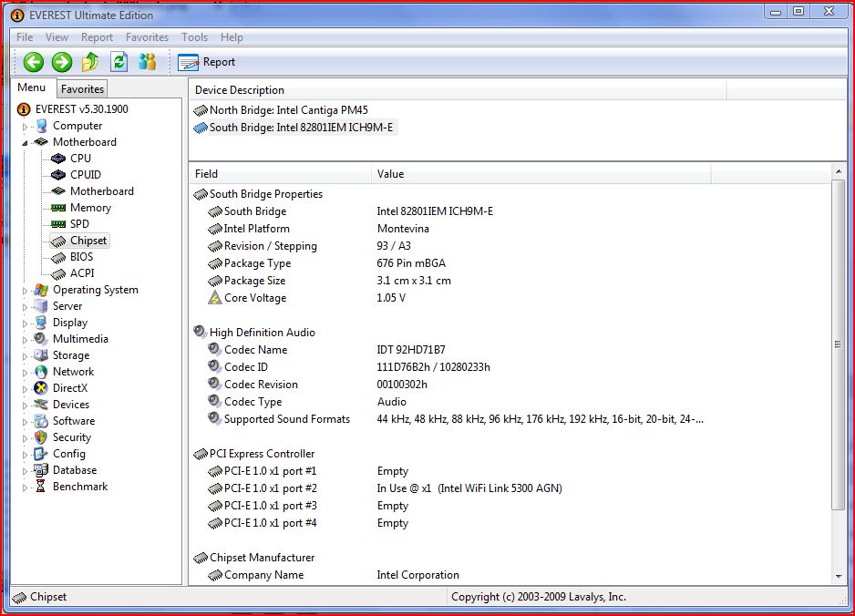Click the Software icon in tree
The height and width of the screenshot is (616, 855).
41,421
